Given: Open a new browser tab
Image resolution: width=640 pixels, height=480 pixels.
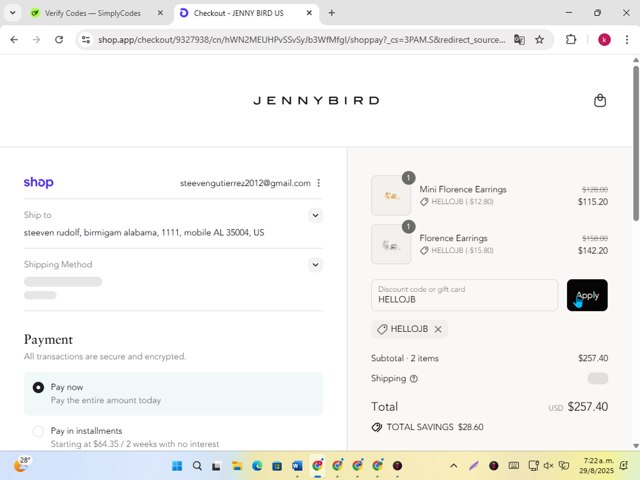Looking at the screenshot, I should pos(331,13).
